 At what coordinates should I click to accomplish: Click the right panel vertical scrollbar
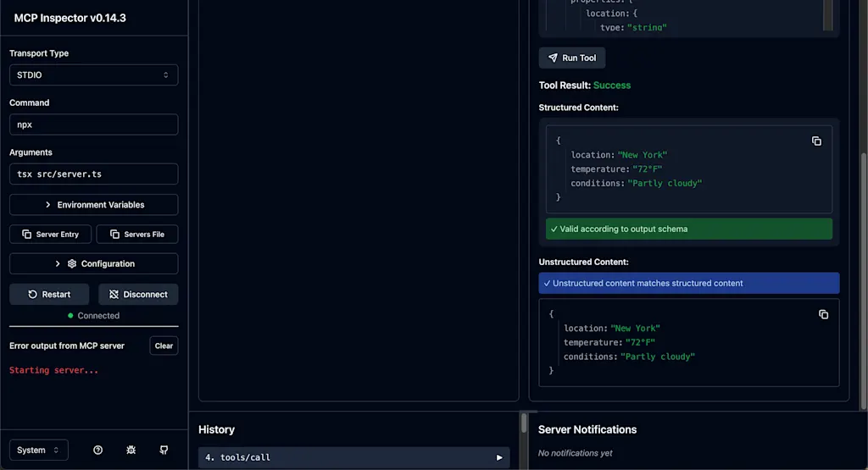(x=863, y=281)
